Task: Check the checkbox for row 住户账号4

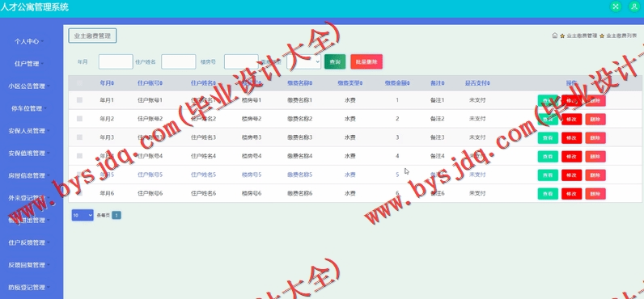Action: coord(79,156)
